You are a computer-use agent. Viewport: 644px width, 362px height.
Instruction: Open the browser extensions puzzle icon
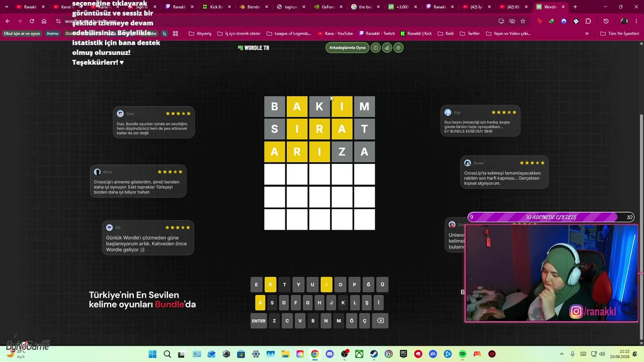588,21
